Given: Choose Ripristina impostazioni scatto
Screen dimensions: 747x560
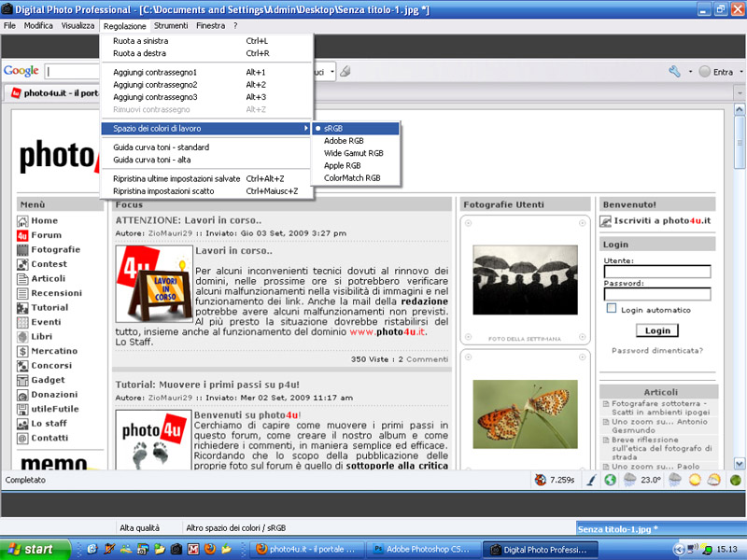Looking at the screenshot, I should click(x=206, y=191).
